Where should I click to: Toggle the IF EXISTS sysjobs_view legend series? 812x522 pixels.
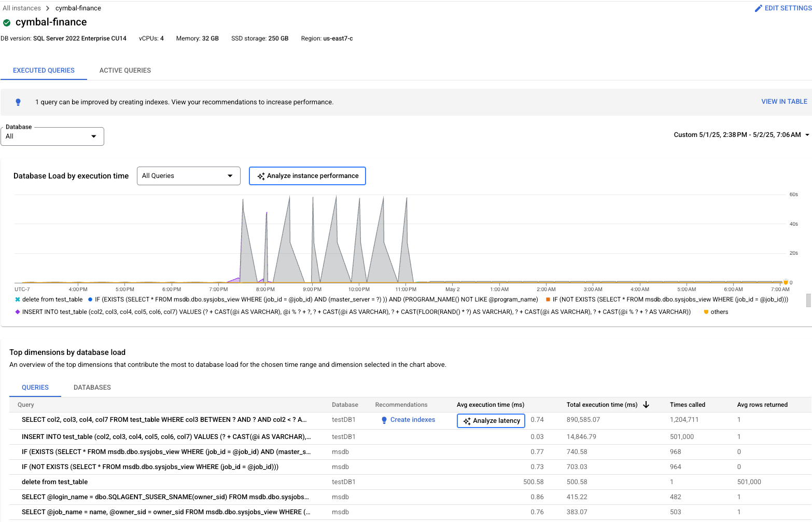pyautogui.click(x=91, y=299)
